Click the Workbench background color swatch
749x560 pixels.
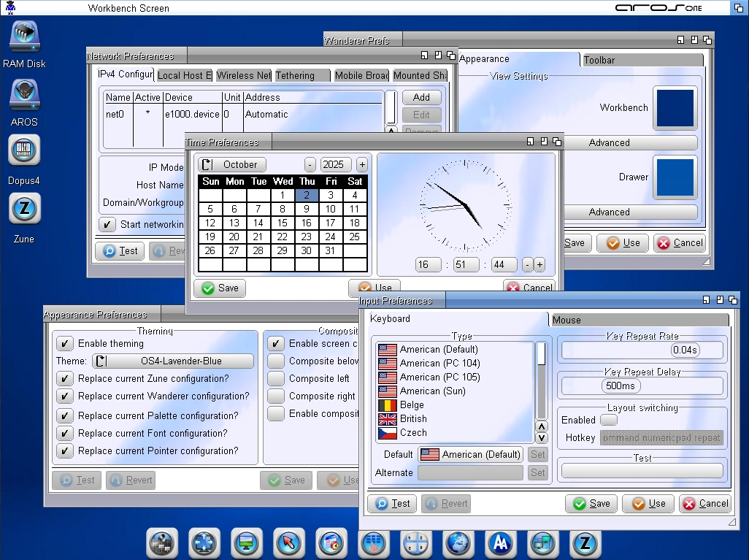pyautogui.click(x=675, y=108)
